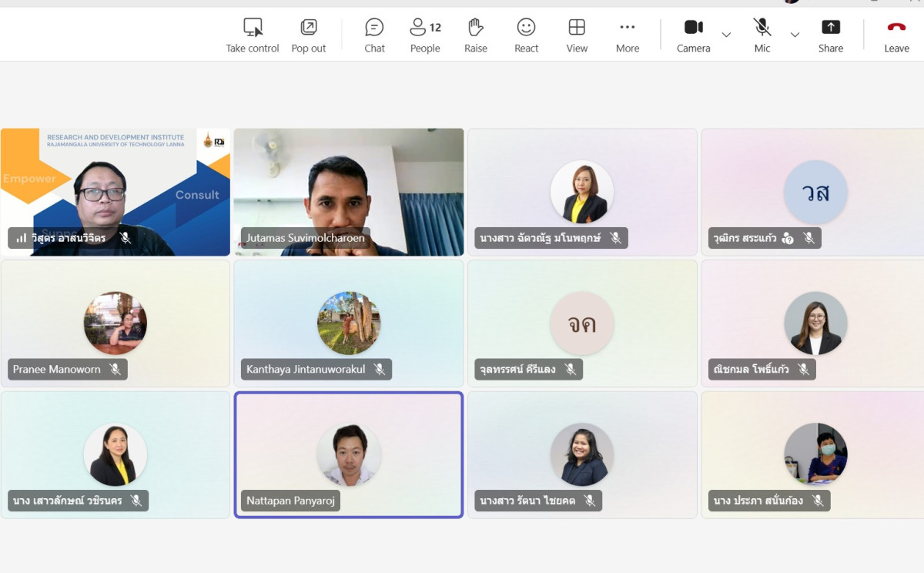Click the วส initials avatar

tap(815, 193)
